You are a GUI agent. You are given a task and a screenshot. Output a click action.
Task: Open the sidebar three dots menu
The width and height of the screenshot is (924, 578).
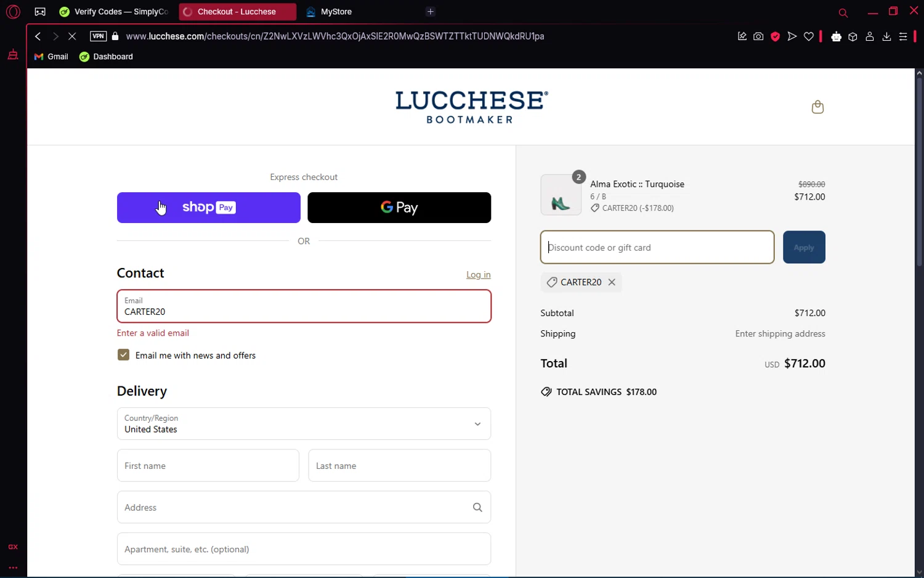pos(13,568)
